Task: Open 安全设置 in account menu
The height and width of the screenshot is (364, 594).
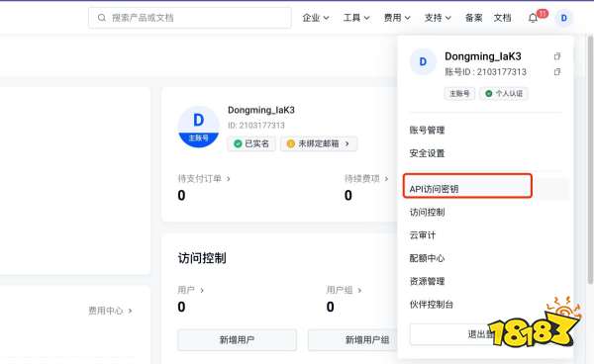Action: [x=427, y=153]
